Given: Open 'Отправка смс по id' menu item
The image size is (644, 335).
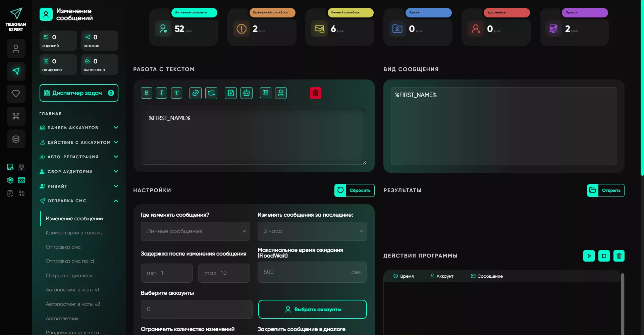Looking at the screenshot, I should tap(70, 261).
